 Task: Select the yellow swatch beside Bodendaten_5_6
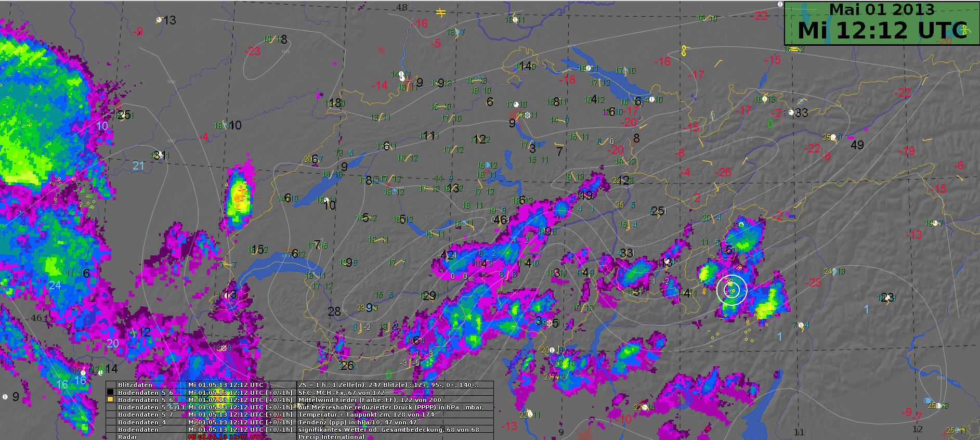110,399
